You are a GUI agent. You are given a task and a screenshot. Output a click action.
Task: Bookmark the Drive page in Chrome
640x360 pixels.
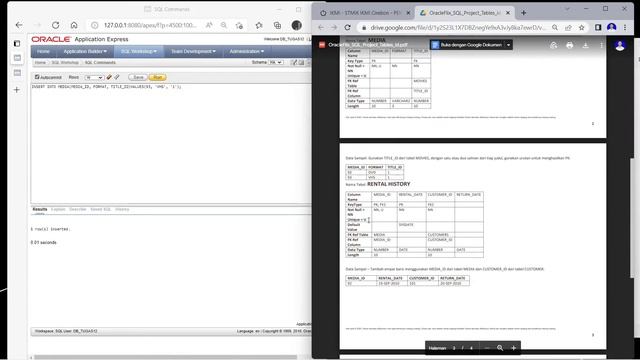(582, 27)
